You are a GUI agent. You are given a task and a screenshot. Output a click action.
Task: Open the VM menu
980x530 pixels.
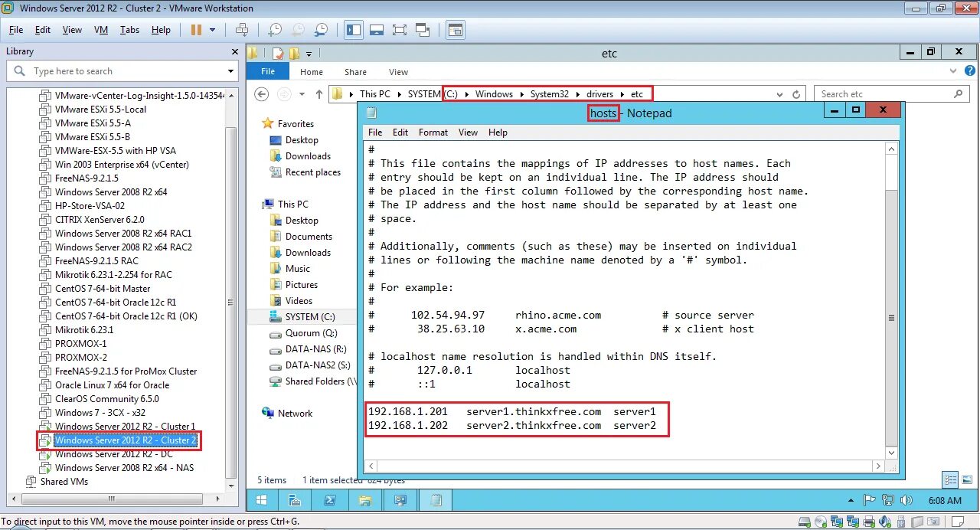pos(101,30)
